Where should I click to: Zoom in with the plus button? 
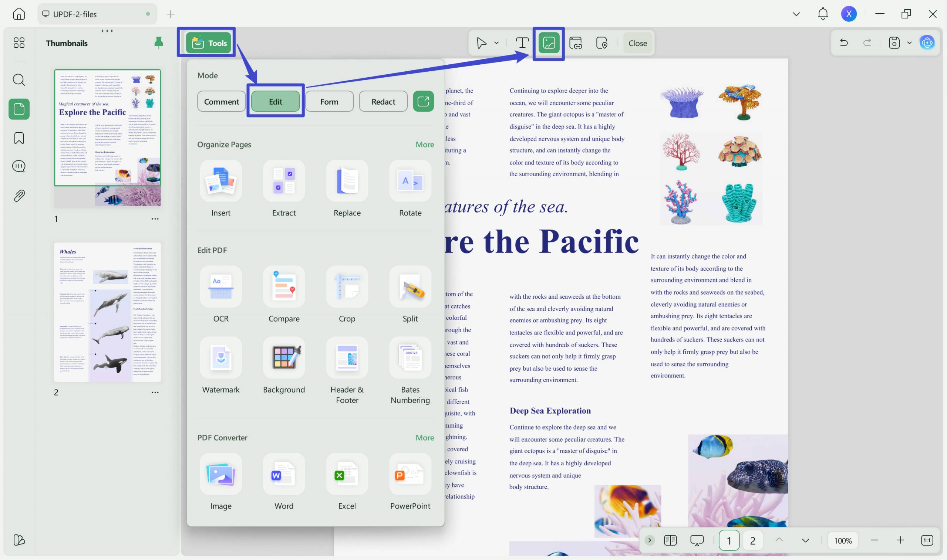900,540
